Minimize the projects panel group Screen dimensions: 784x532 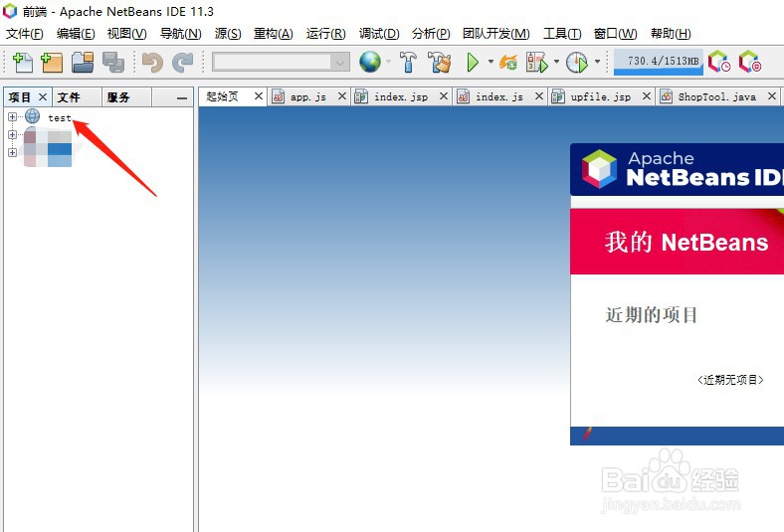point(182,97)
